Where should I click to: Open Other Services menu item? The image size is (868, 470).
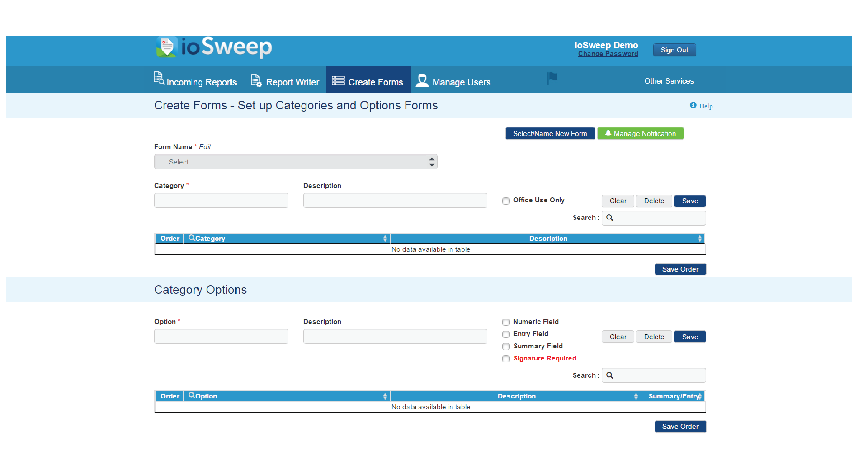[669, 81]
